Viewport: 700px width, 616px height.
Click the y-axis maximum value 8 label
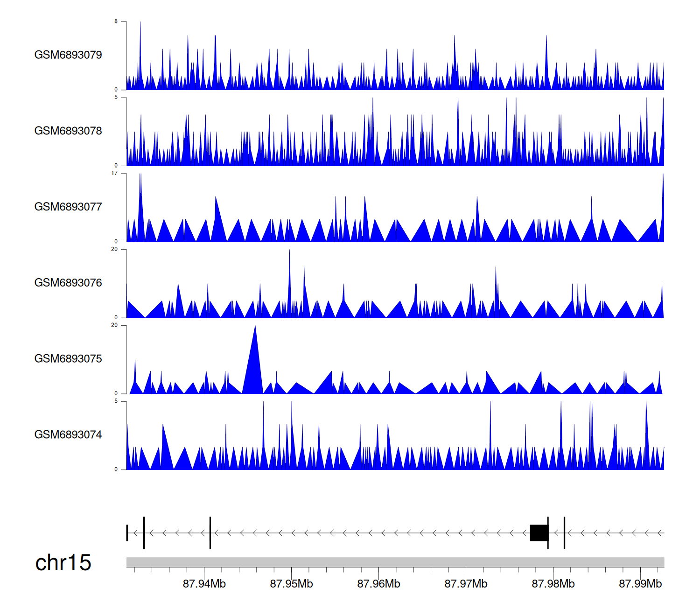point(116,21)
